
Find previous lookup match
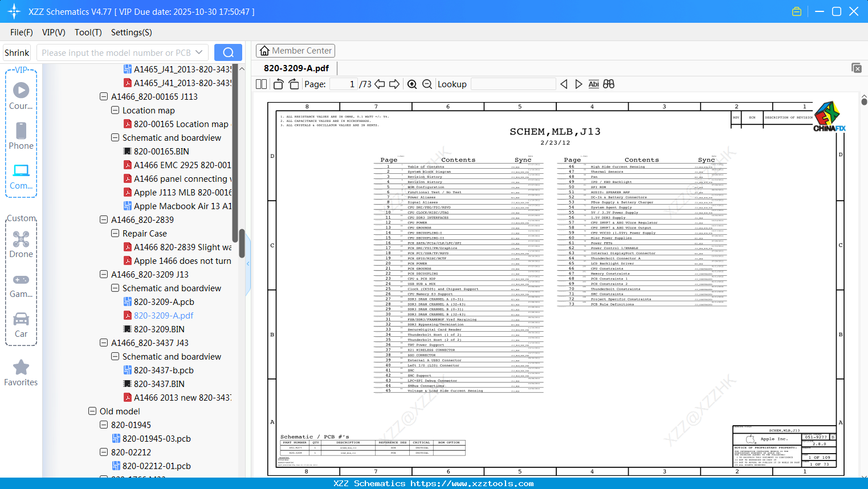[x=564, y=84]
